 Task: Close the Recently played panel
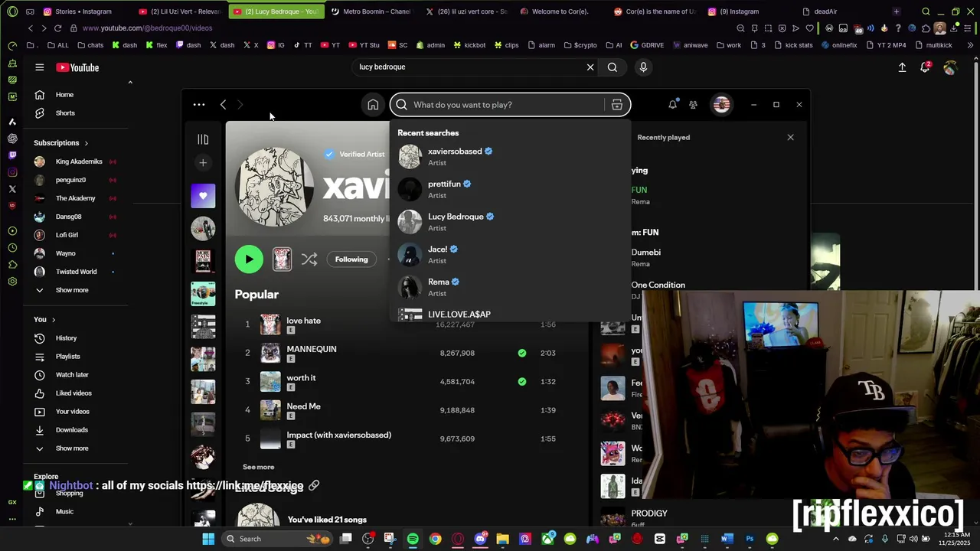click(x=790, y=138)
